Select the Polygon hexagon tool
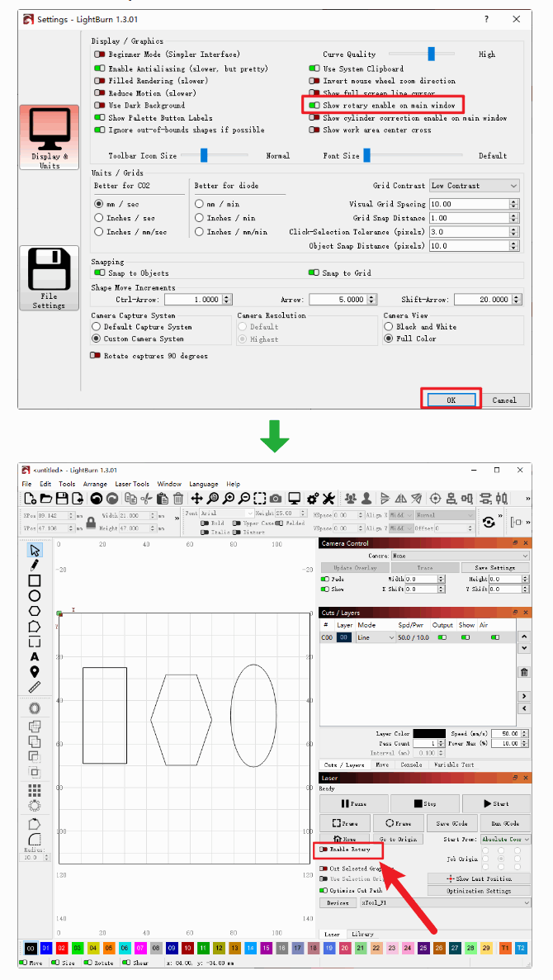The height and width of the screenshot is (980, 553). (x=35, y=611)
